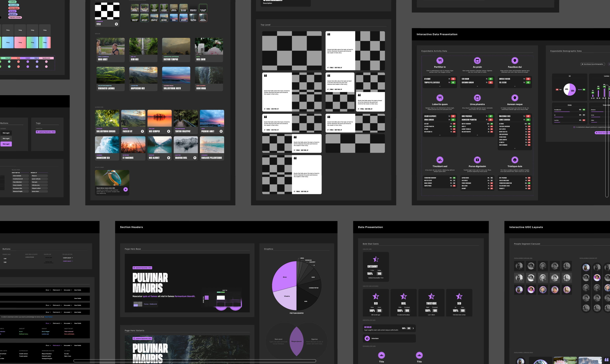Click the arrow icon on the checkerboard TITLE card
The width and height of the screenshot is (610, 364).
click(x=116, y=24)
